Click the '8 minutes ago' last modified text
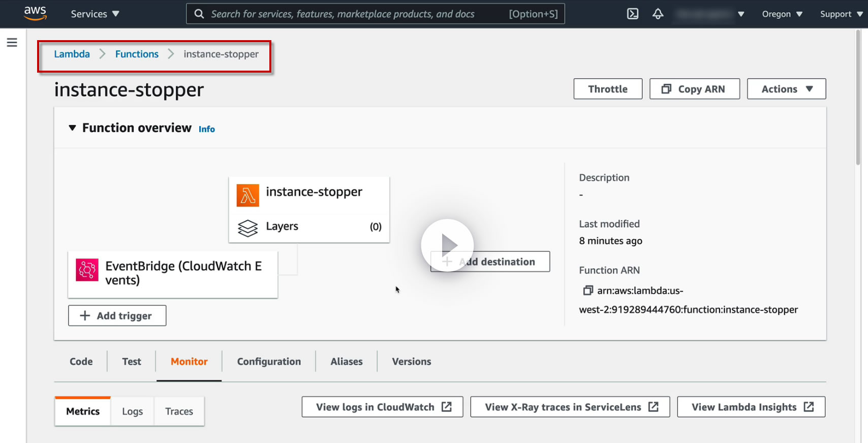This screenshot has height=443, width=868. [610, 241]
